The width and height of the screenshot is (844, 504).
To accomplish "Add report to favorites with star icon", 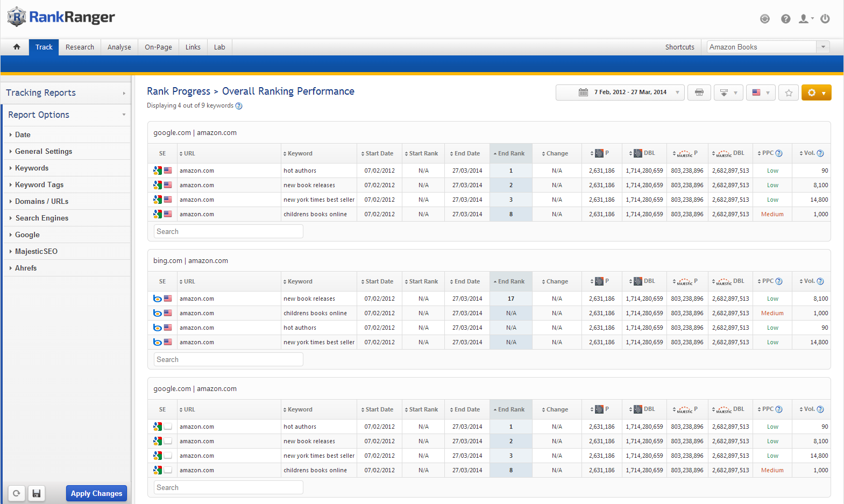I will [788, 93].
